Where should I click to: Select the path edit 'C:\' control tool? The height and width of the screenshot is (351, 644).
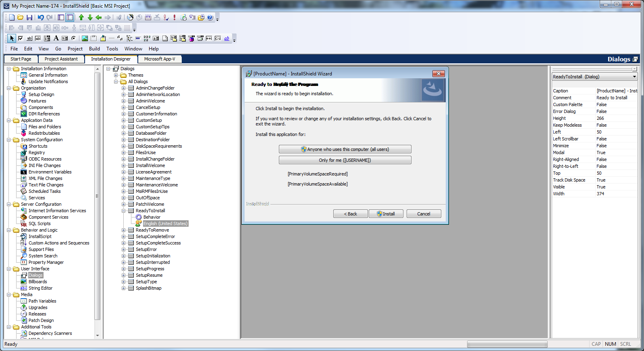pos(218,38)
